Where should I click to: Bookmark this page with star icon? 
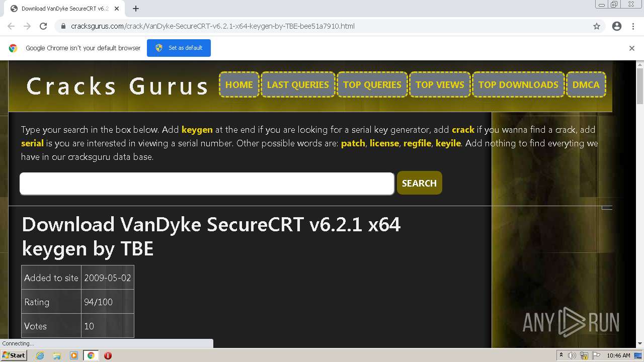[x=597, y=26]
